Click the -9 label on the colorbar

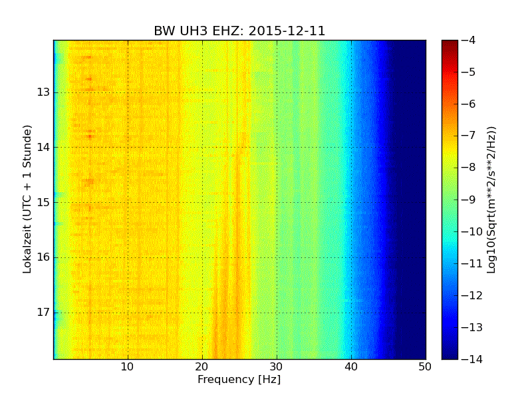point(469,199)
